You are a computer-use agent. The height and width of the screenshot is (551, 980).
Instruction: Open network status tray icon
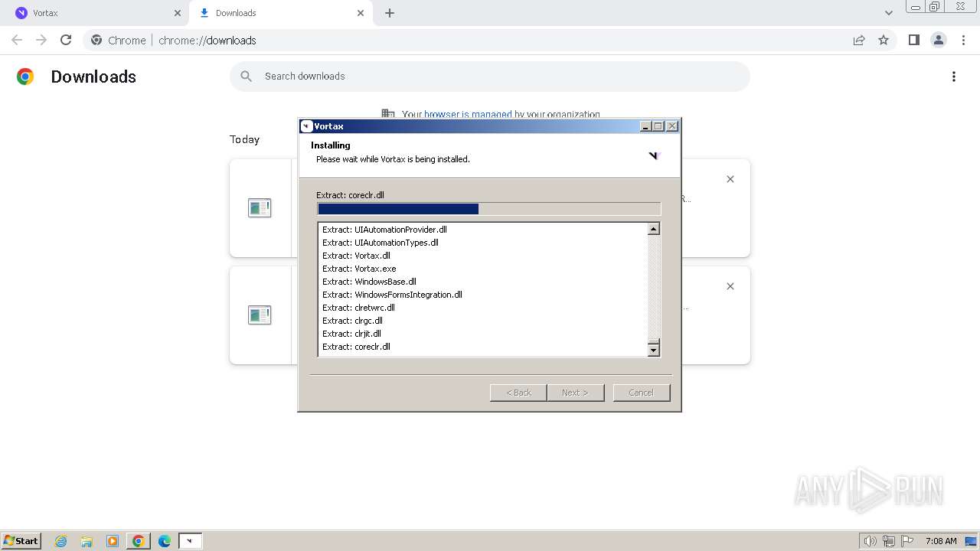pyautogui.click(x=889, y=541)
